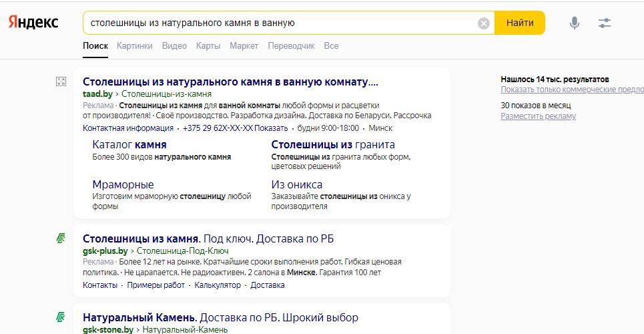Activate voice search microphone icon
This screenshot has height=334, width=644.
coord(574,23)
